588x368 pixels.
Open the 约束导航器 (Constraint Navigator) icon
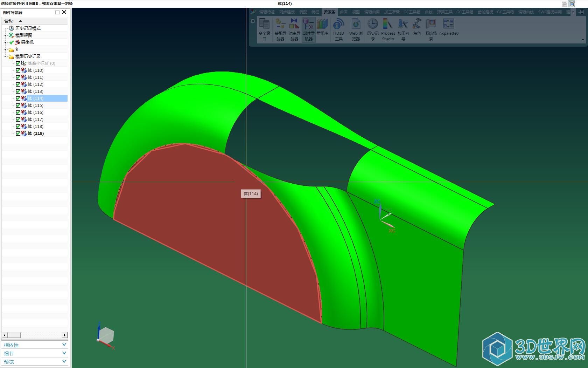[x=294, y=30]
